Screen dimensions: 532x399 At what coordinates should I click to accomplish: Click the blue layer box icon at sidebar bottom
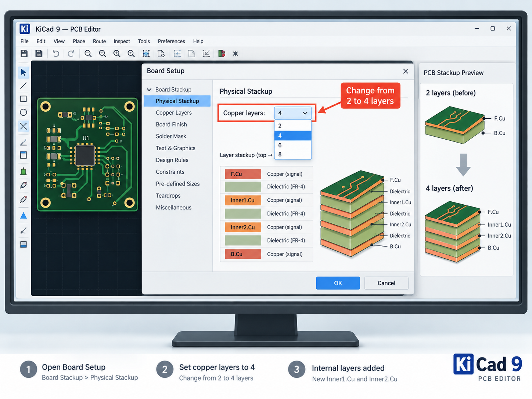click(x=24, y=244)
